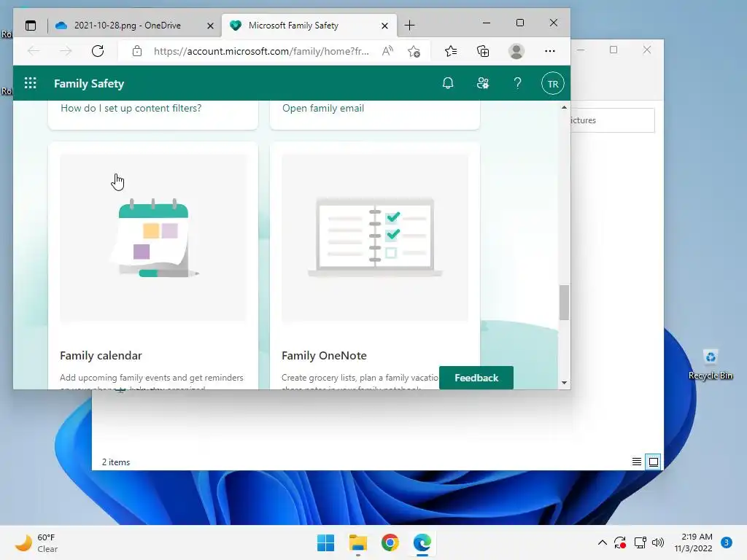The width and height of the screenshot is (747, 560).
Task: Go back to the previous page
Action: point(34,51)
